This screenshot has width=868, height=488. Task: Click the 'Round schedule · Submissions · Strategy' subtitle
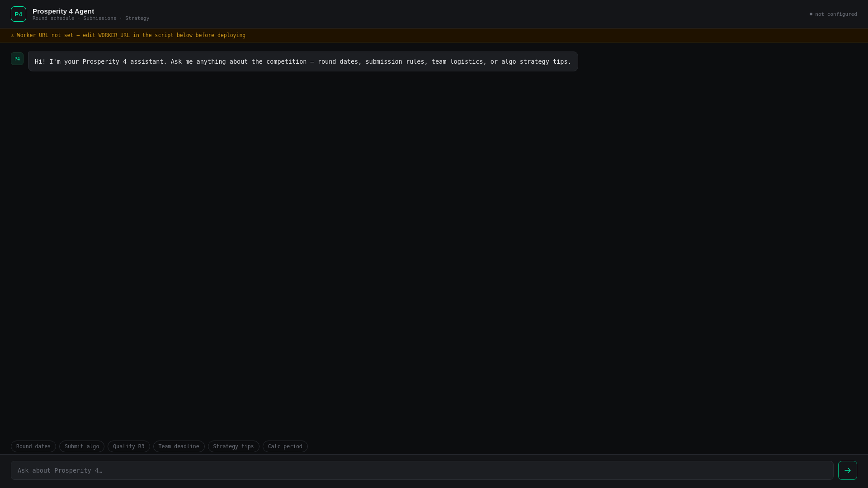click(x=91, y=19)
